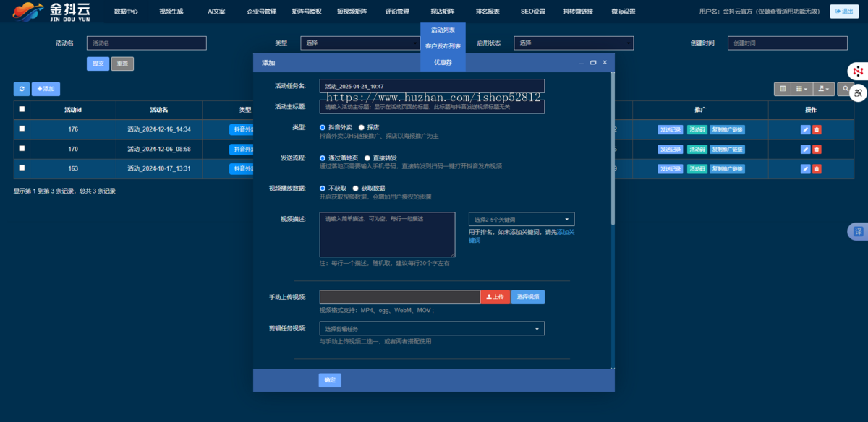Check the checkbox for row 170
Image resolution: width=868 pixels, height=422 pixels.
coord(22,149)
